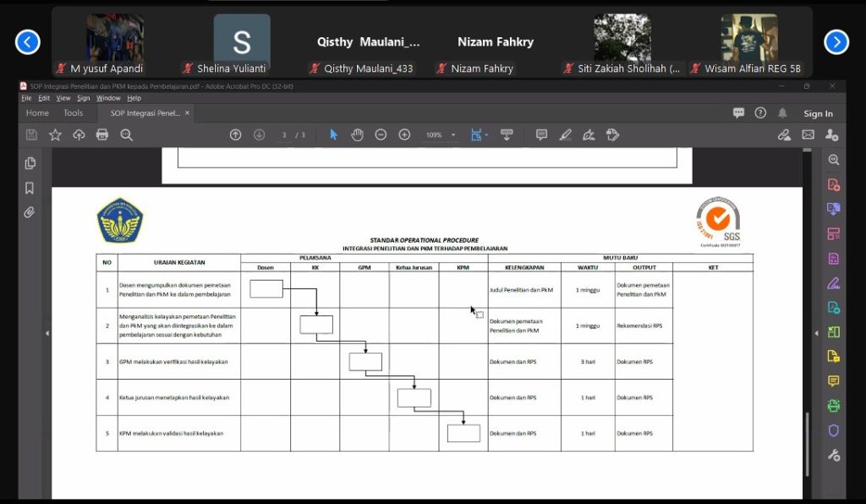The width and height of the screenshot is (866, 504).
Task: Go to the previous page arrow
Action: (235, 135)
